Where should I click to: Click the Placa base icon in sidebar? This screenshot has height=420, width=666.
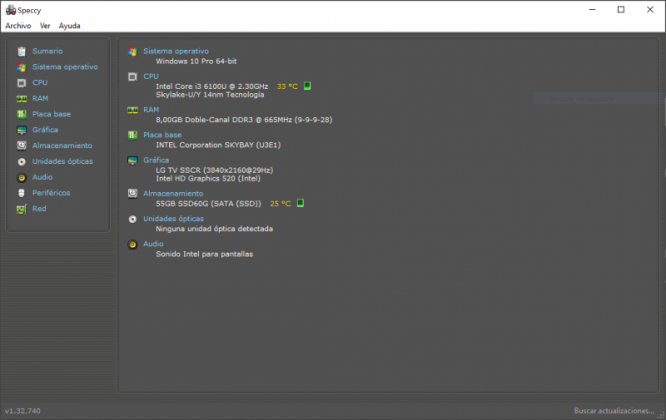(x=22, y=114)
